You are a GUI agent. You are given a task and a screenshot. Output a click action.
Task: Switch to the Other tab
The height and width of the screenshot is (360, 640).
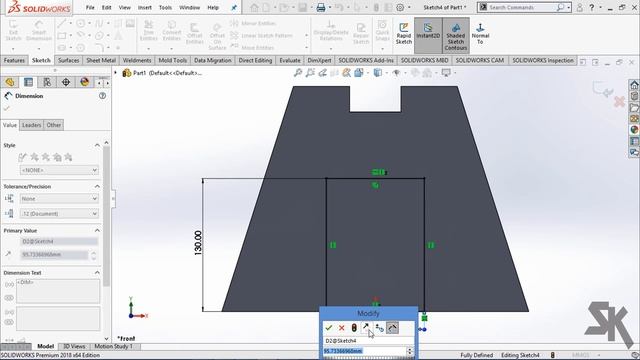pyautogui.click(x=53, y=125)
